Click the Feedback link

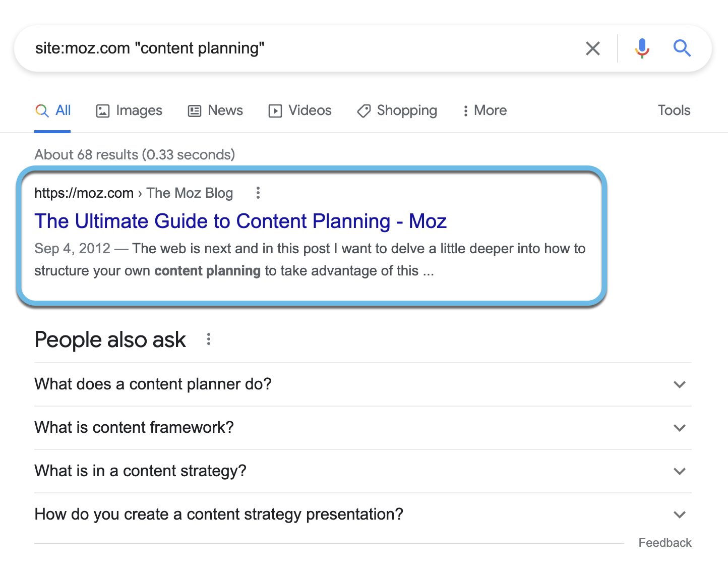665,542
